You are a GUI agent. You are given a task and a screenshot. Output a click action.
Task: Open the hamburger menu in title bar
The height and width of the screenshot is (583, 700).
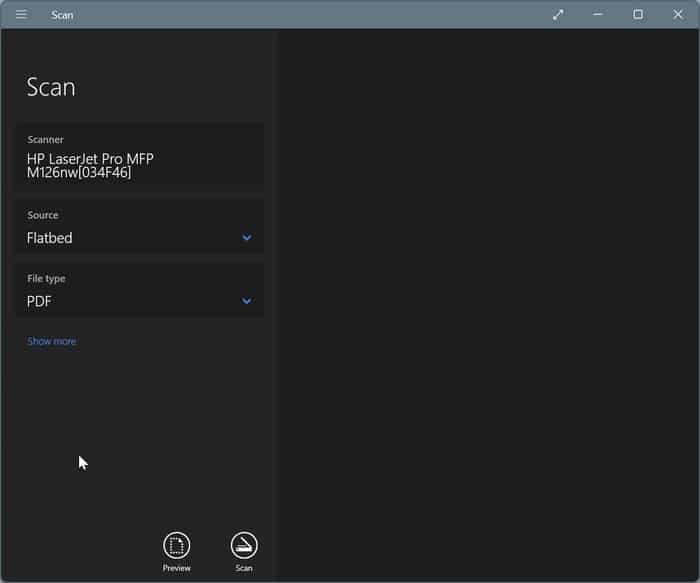tap(21, 15)
